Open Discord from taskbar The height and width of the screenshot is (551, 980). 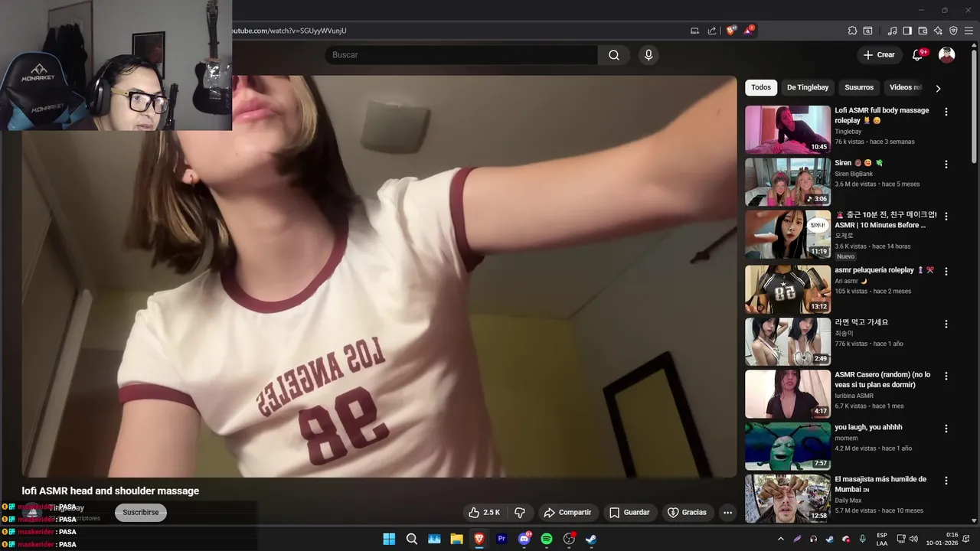[x=524, y=539]
